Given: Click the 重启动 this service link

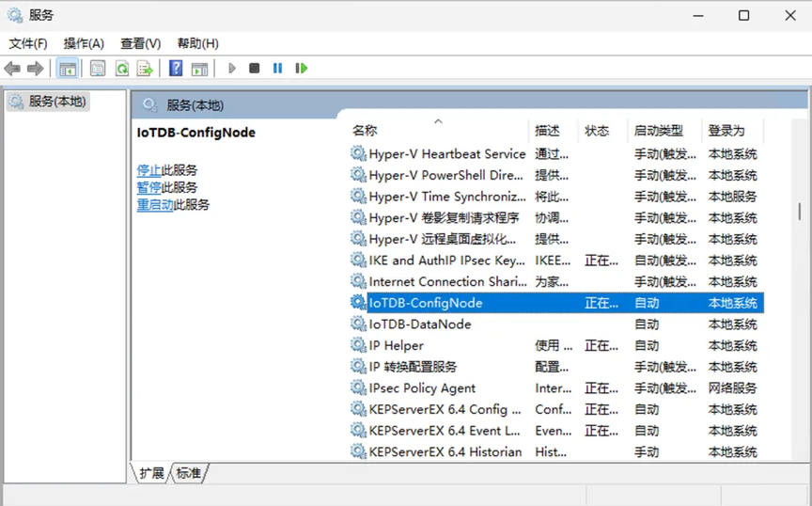Looking at the screenshot, I should [155, 204].
